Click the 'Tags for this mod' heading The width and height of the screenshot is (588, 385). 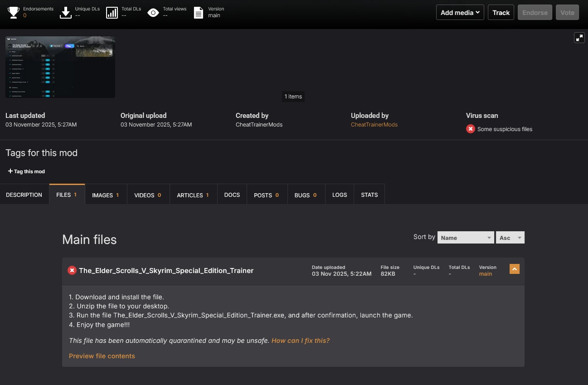click(x=42, y=153)
